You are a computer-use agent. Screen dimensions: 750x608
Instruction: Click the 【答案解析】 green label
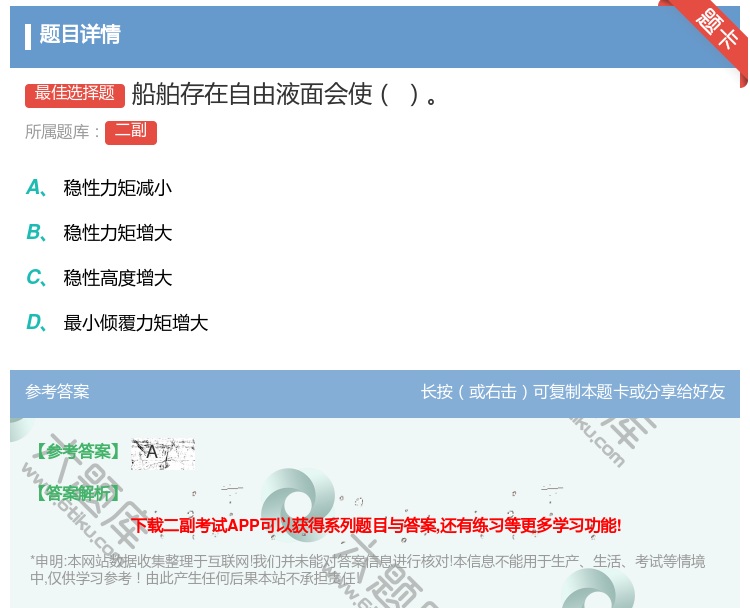click(x=79, y=493)
